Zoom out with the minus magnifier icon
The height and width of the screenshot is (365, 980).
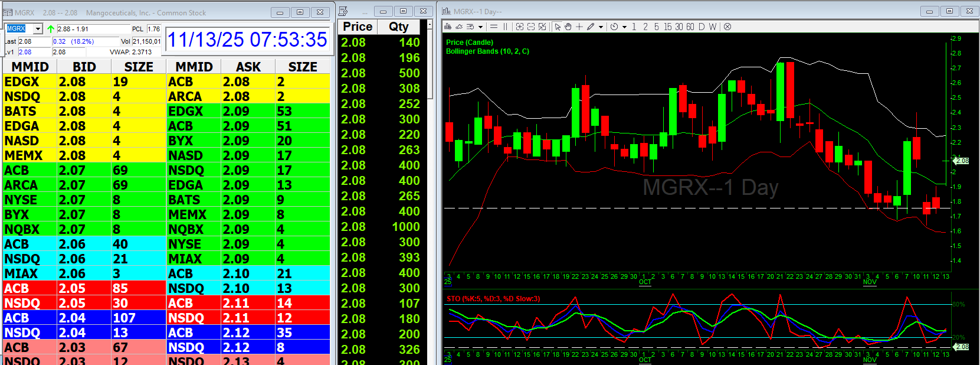(531, 27)
